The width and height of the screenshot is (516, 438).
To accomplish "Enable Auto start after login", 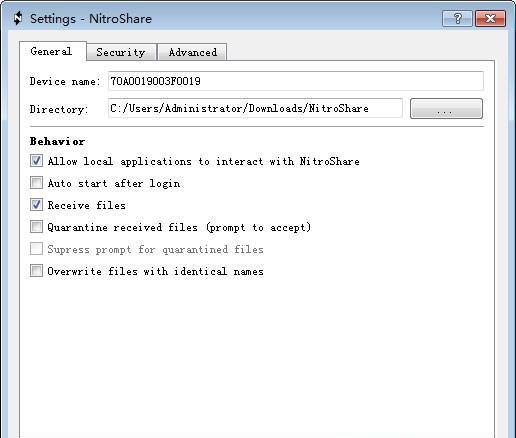I will coord(36,183).
